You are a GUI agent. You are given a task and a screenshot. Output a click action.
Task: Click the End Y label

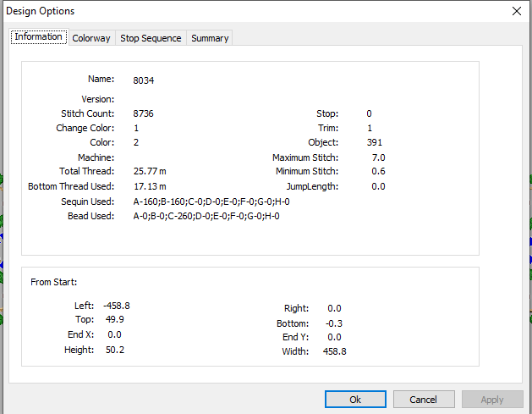[x=295, y=337]
